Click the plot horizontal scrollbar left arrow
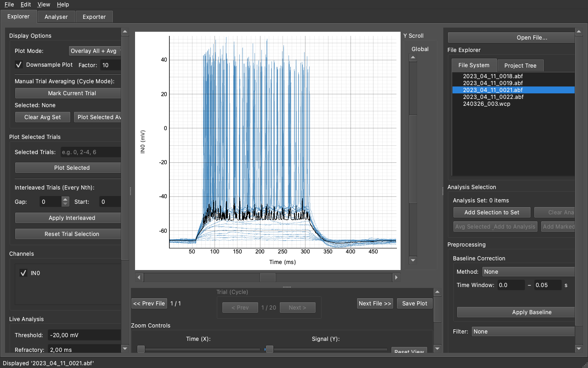 pos(140,277)
